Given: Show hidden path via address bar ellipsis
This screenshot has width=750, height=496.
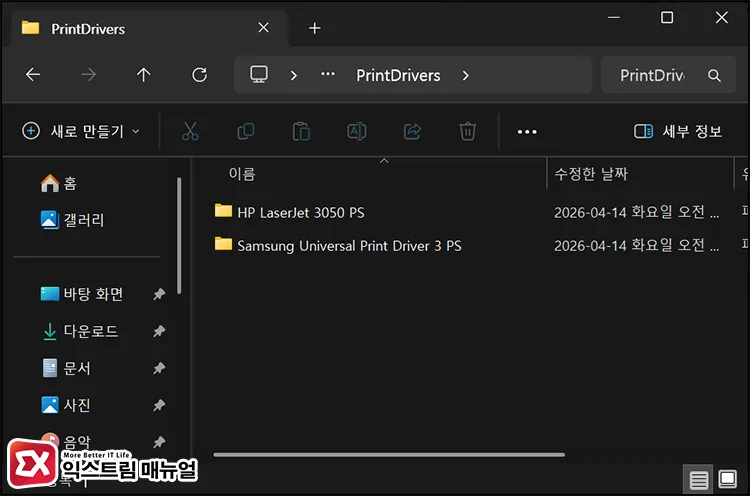Looking at the screenshot, I should coord(328,74).
